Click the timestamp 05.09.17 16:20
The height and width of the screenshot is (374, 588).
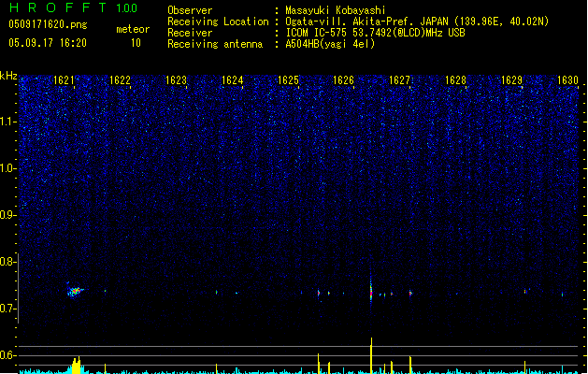click(x=48, y=43)
